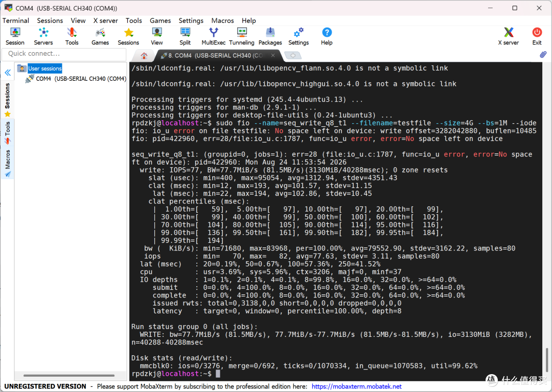Open the View menu

(x=78, y=20)
